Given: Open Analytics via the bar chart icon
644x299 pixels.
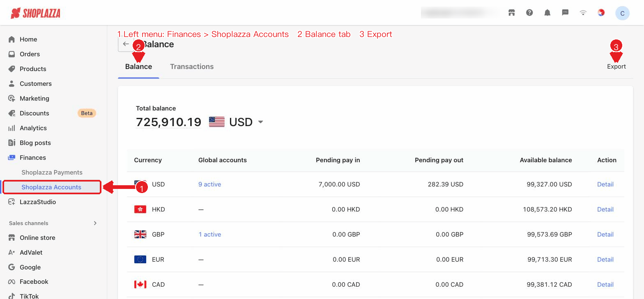Looking at the screenshot, I should (x=11, y=128).
